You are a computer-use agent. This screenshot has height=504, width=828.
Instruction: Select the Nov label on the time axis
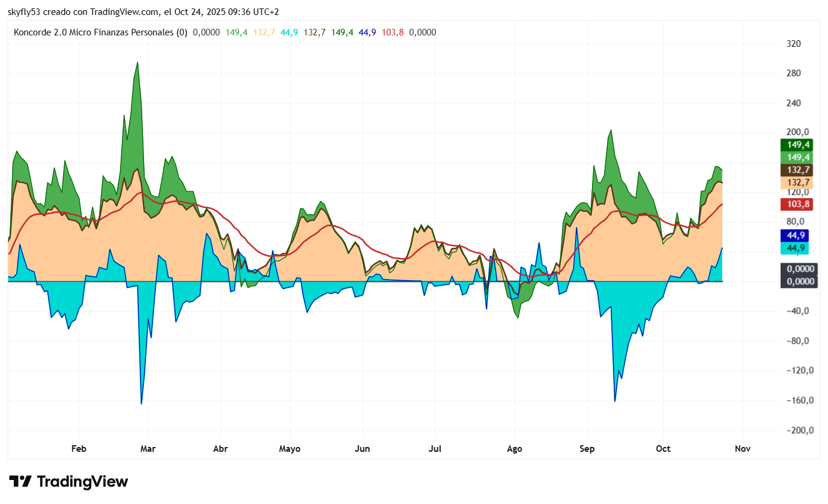pos(743,448)
